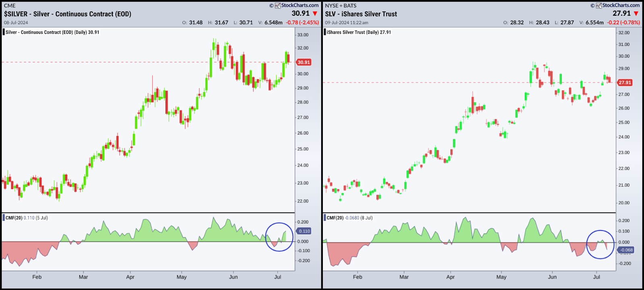
Task: Select the red 27.91 price tag on the axis
Action: click(625, 83)
